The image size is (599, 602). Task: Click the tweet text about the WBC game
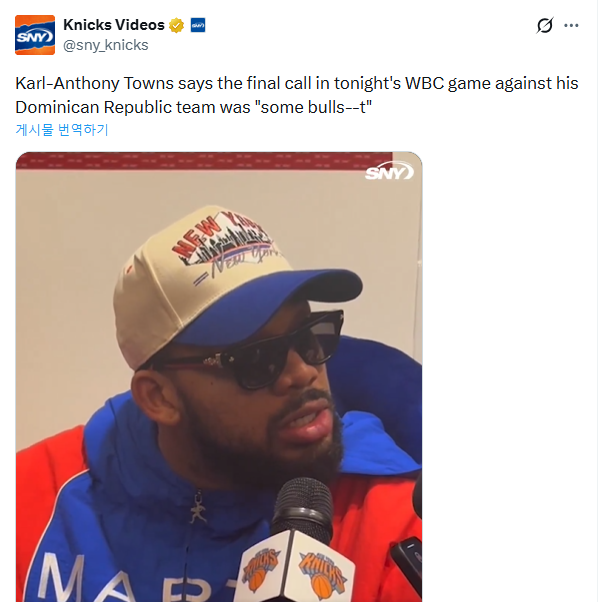click(x=296, y=95)
